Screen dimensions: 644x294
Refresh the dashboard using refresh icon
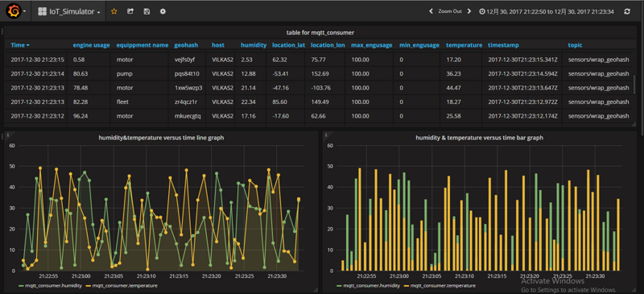point(627,11)
